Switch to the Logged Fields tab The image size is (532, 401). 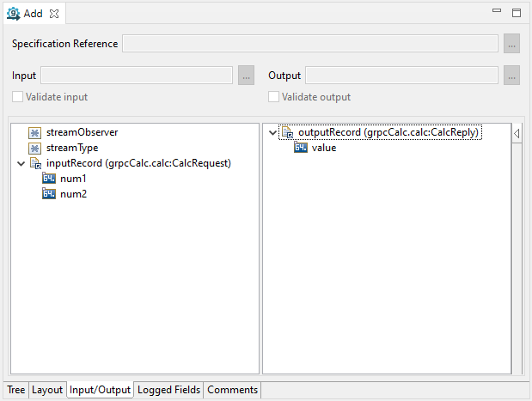coord(168,390)
